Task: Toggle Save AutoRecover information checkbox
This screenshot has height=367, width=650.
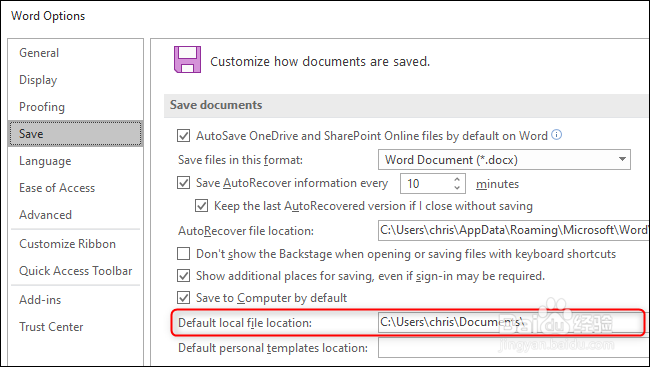Action: coord(184,183)
